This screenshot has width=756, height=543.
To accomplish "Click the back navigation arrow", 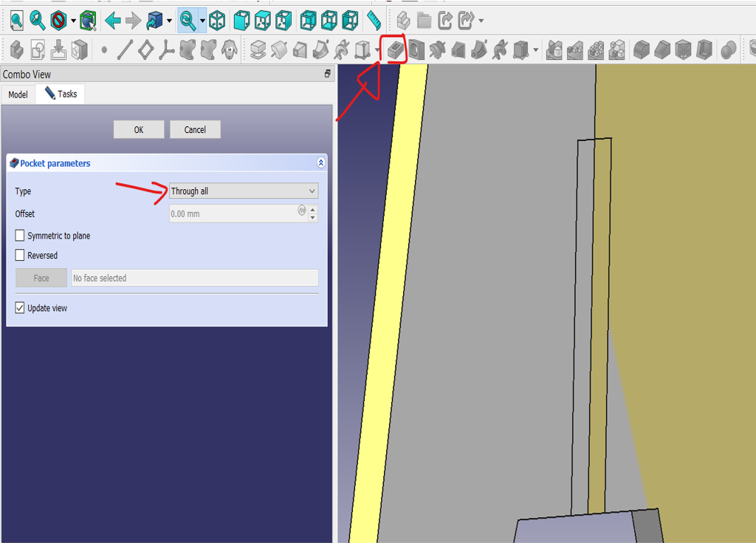I will coord(112,21).
